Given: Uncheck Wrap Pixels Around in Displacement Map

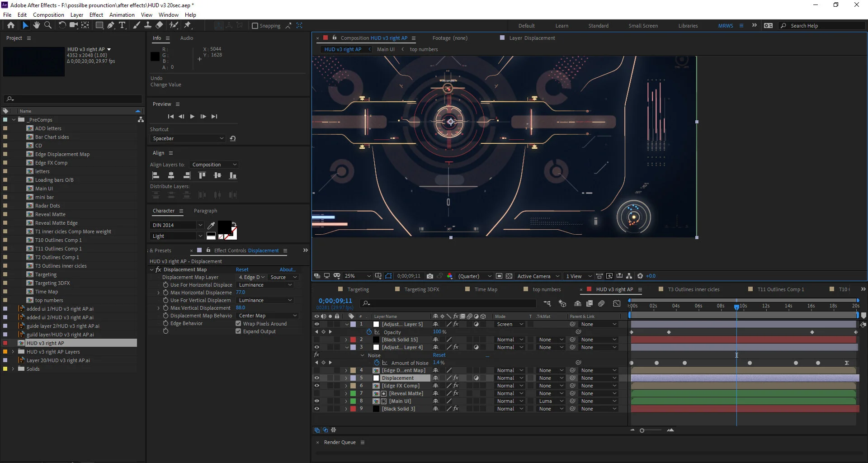Looking at the screenshot, I should coord(239,323).
